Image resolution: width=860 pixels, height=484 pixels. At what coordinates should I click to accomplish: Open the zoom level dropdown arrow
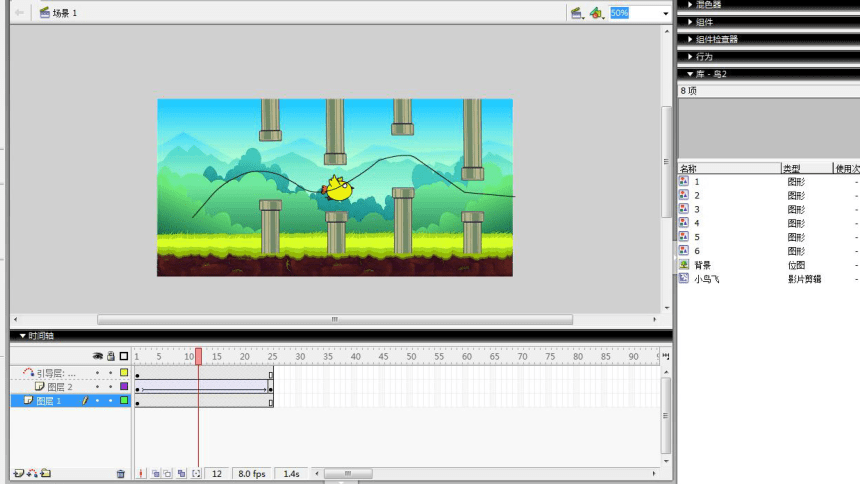(x=666, y=13)
